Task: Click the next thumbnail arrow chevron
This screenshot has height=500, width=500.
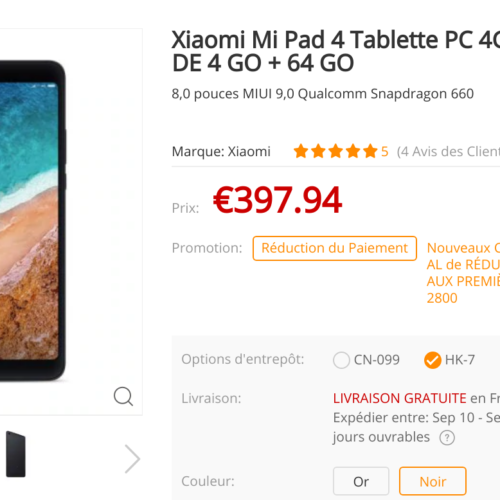Action: [x=132, y=459]
